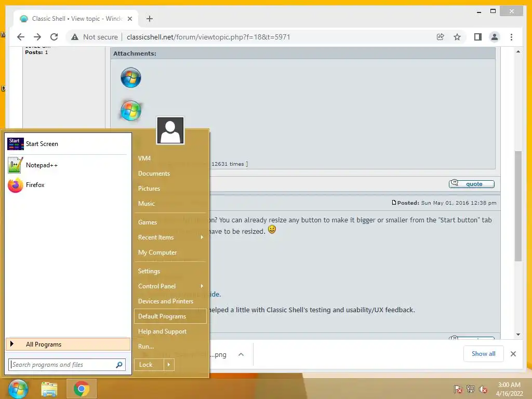532x399 pixels.
Task: Go back in the browser
Action: 21,37
